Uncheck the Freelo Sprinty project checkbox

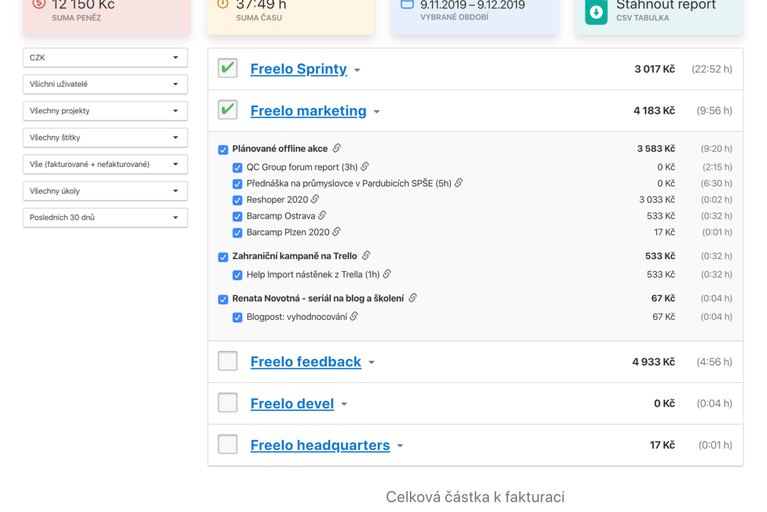[228, 68]
